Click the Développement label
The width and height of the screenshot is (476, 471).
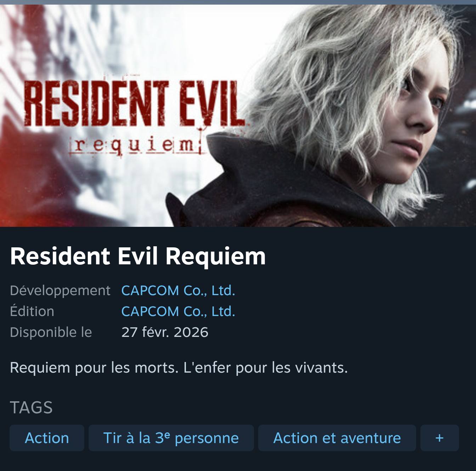tap(60, 291)
